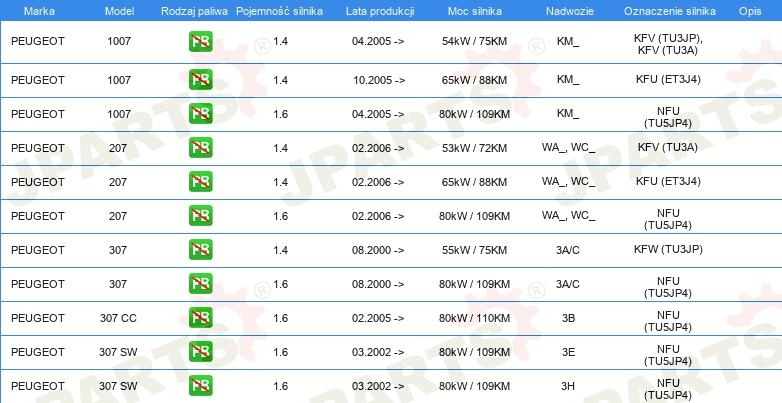The image size is (782, 403).
Task: Click the KFW (TU3JP) engine code
Action: [668, 249]
